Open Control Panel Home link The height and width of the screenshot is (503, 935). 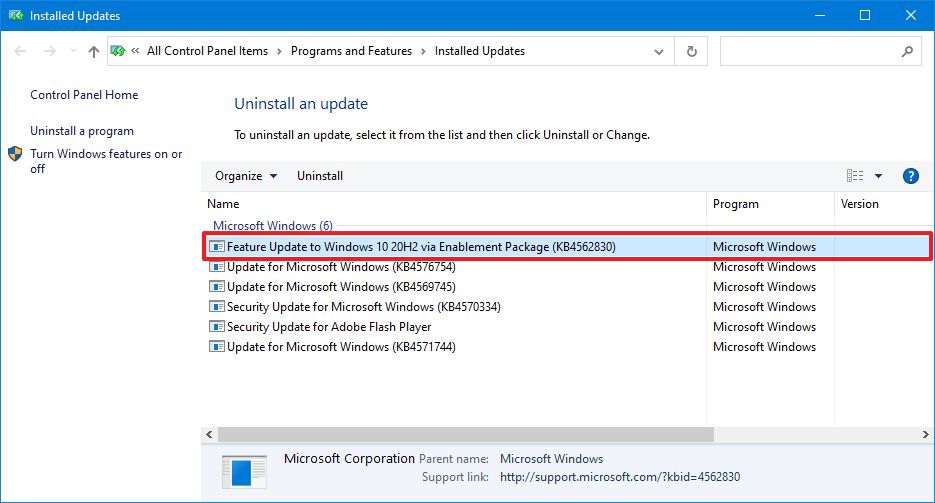(x=84, y=95)
